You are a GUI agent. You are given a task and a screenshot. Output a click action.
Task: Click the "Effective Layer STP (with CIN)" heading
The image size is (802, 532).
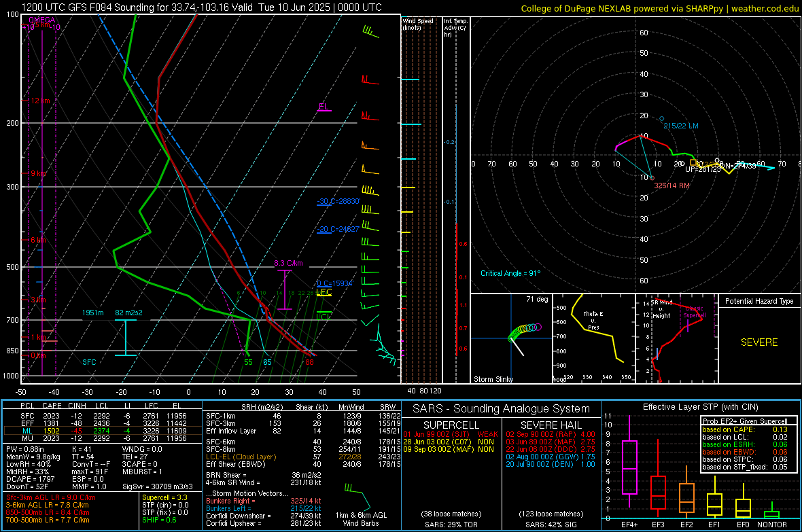[700, 407]
